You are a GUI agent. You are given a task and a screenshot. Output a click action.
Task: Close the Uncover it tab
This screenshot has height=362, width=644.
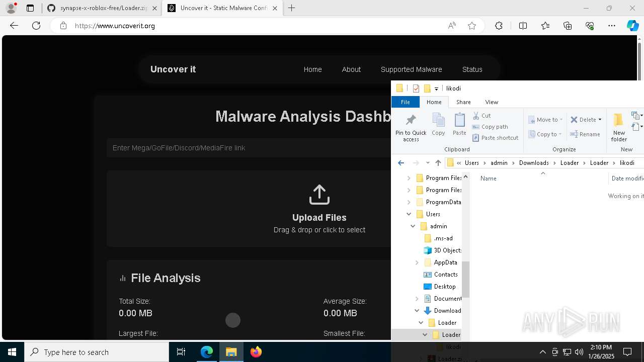(x=275, y=8)
